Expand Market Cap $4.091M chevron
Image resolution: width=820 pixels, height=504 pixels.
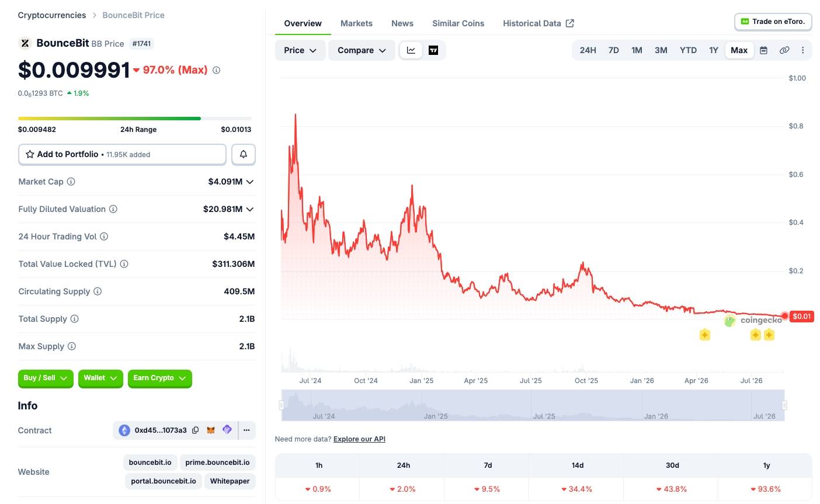(250, 182)
